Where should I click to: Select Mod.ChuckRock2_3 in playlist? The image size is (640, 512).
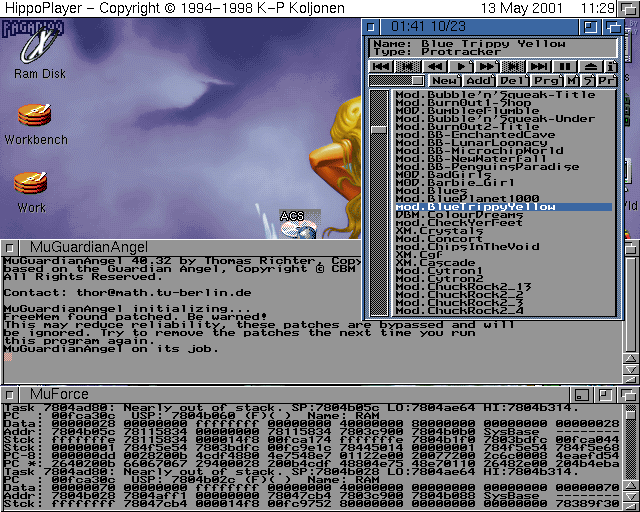[x=504, y=303]
